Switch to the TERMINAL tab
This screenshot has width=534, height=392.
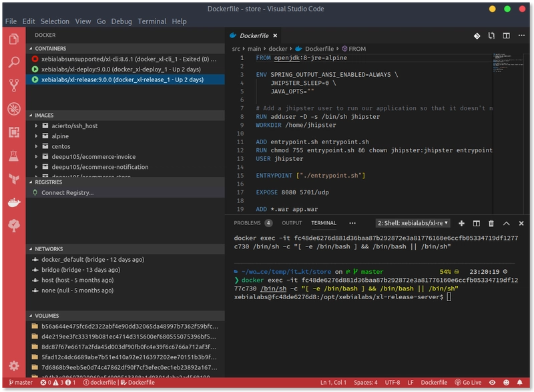pos(324,223)
